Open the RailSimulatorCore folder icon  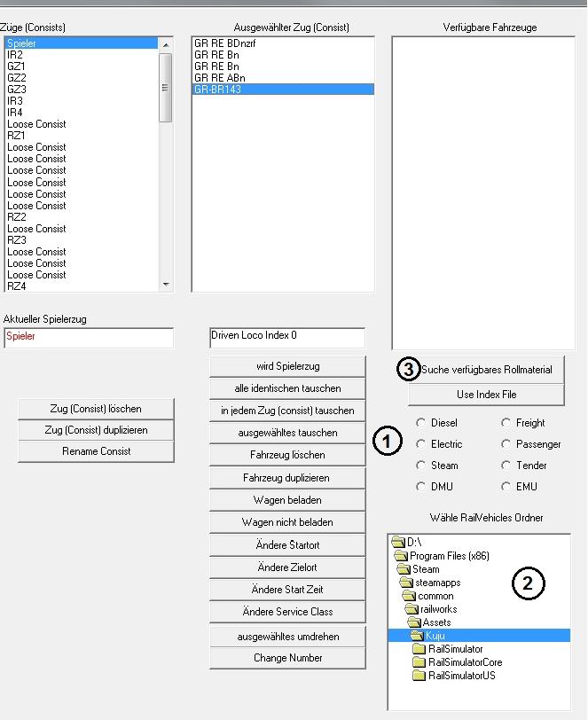click(x=419, y=662)
